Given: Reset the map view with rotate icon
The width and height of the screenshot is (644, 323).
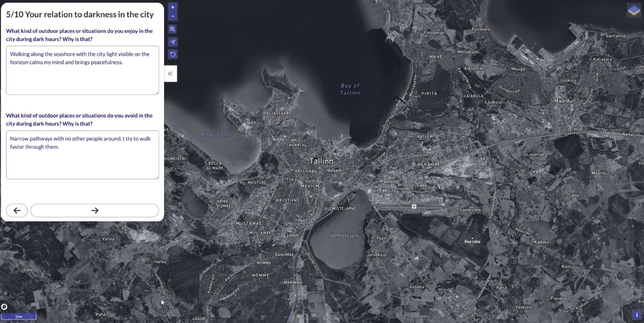Looking at the screenshot, I should pyautogui.click(x=173, y=54).
